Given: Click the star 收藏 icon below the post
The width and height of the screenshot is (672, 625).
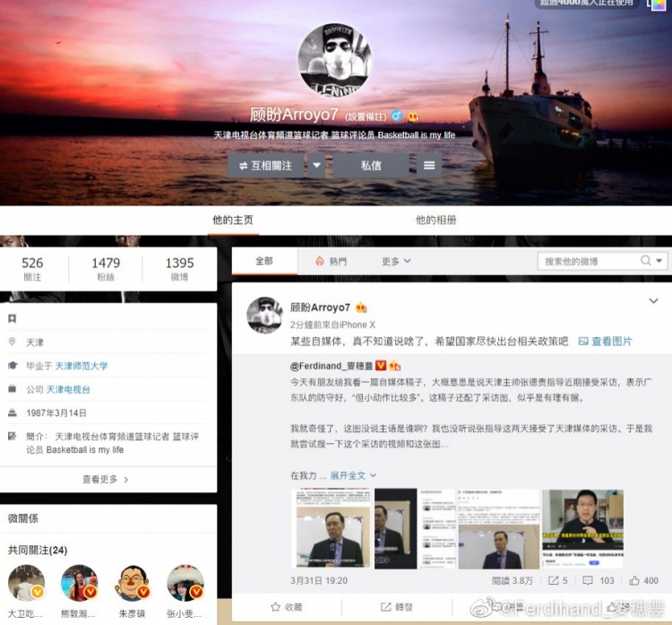Looking at the screenshot, I should click(x=276, y=607).
